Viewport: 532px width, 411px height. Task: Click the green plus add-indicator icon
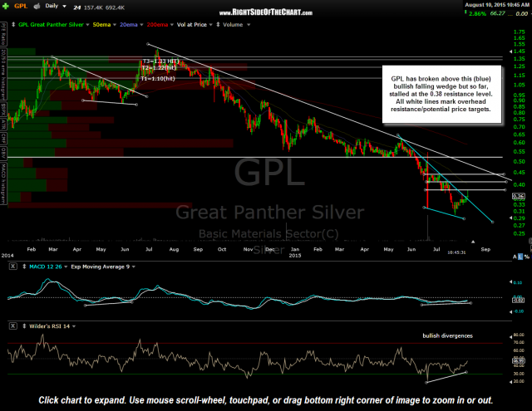point(6,6)
